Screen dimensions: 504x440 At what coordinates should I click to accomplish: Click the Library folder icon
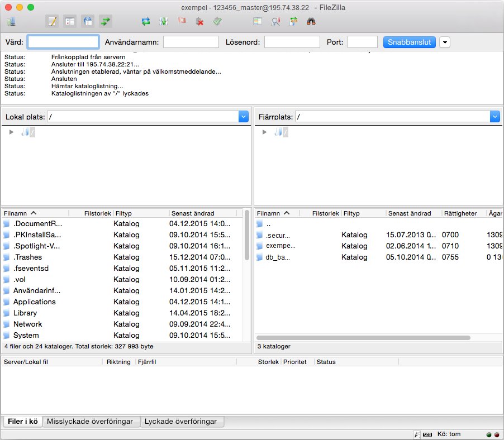coord(7,313)
